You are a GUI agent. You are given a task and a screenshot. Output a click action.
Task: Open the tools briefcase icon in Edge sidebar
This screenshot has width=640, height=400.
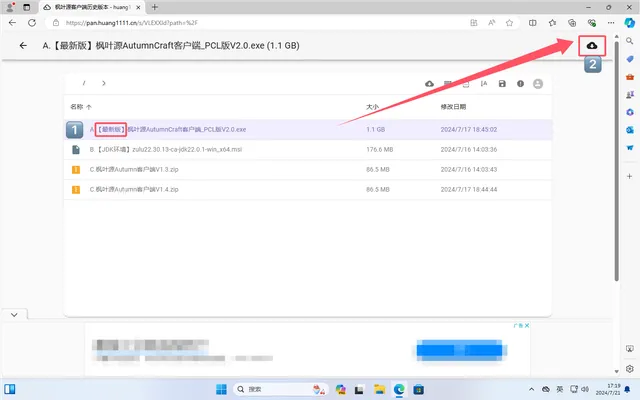pos(630,77)
